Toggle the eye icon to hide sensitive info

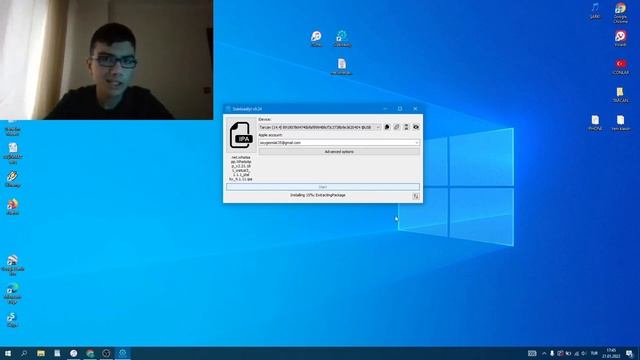point(416,127)
